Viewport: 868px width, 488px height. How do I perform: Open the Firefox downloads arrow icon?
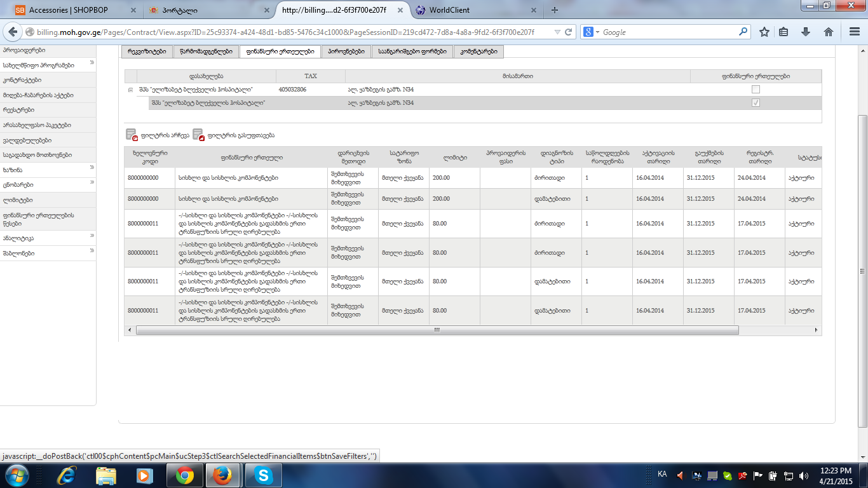coord(806,32)
